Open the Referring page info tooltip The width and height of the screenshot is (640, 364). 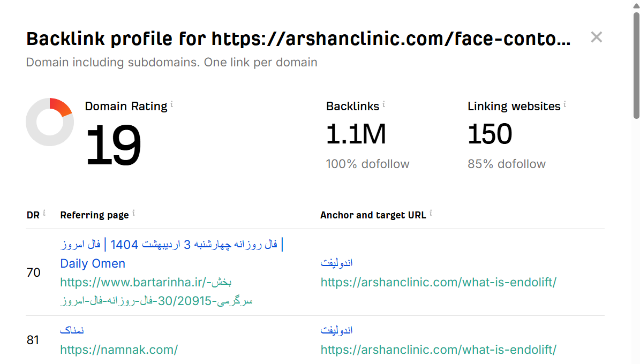click(133, 212)
